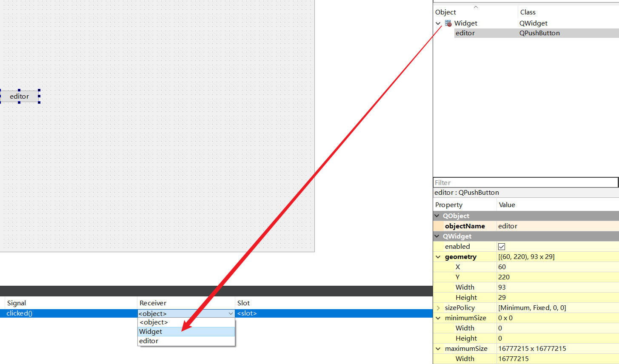Click the QWidget class cell
The width and height of the screenshot is (619, 364).
coord(533,23)
